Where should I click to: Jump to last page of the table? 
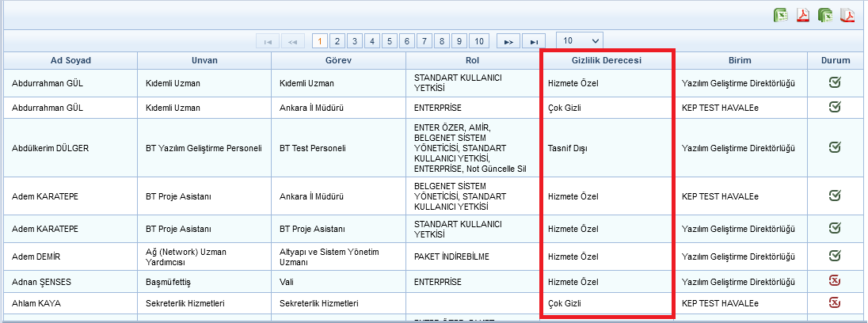coord(535,41)
